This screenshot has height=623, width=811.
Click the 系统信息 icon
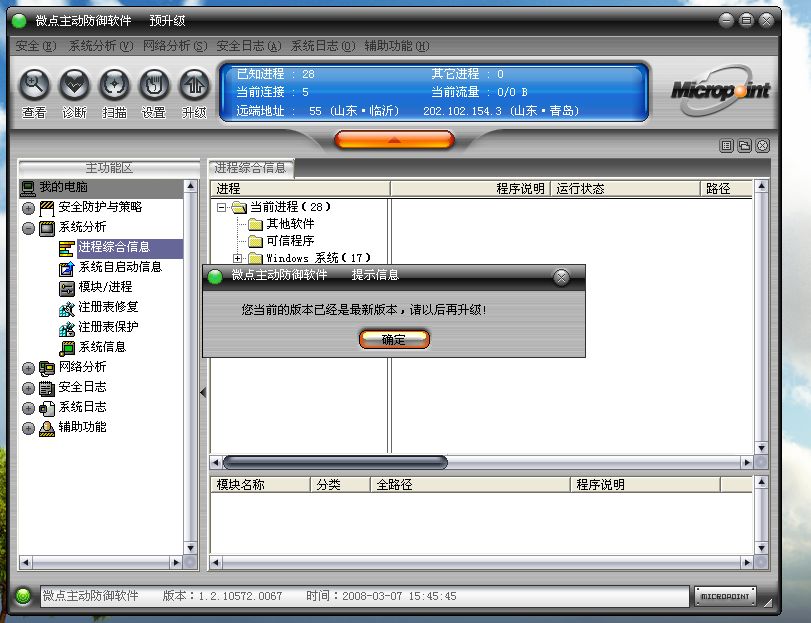tap(66, 348)
